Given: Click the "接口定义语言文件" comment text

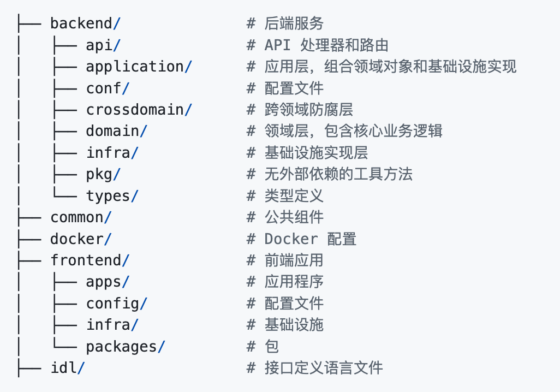Looking at the screenshot, I should click(324, 368).
